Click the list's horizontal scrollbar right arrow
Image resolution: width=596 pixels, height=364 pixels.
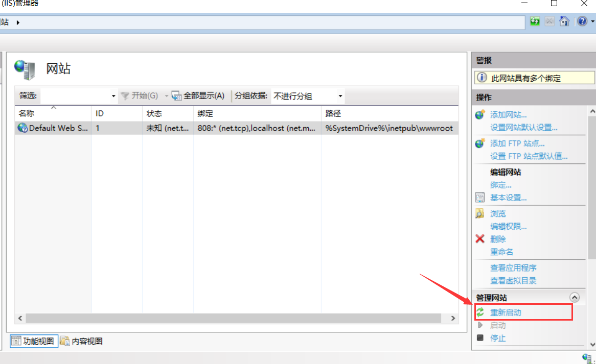pos(453,318)
